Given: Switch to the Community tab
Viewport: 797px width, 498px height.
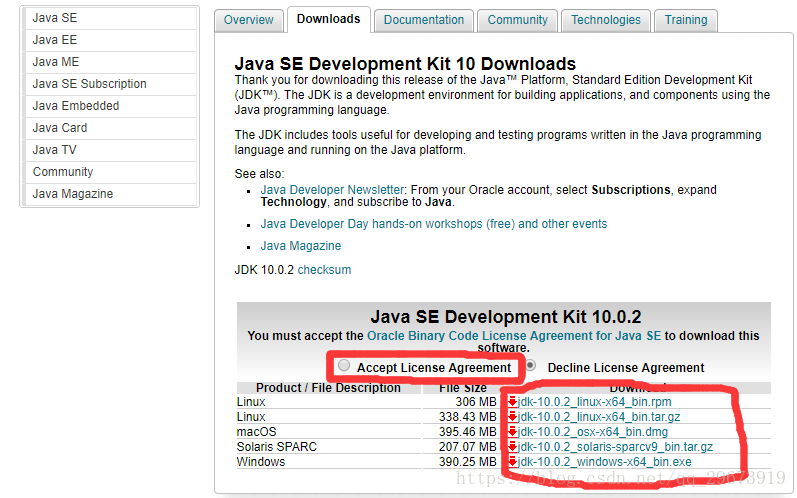Looking at the screenshot, I should (x=517, y=20).
